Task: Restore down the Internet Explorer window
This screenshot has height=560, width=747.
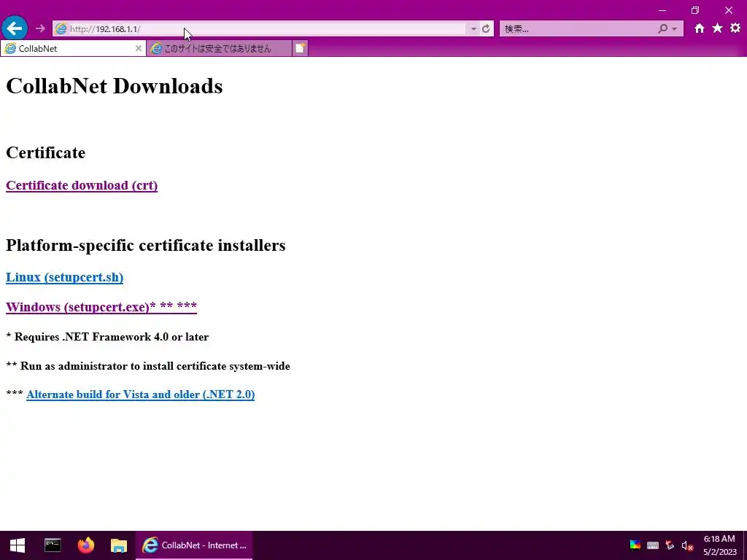Action: pos(695,10)
